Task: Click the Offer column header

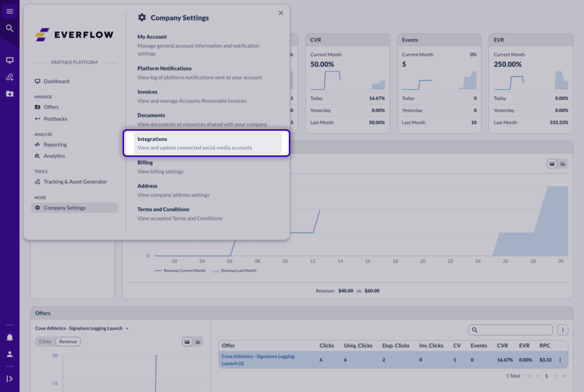Action: (x=228, y=346)
